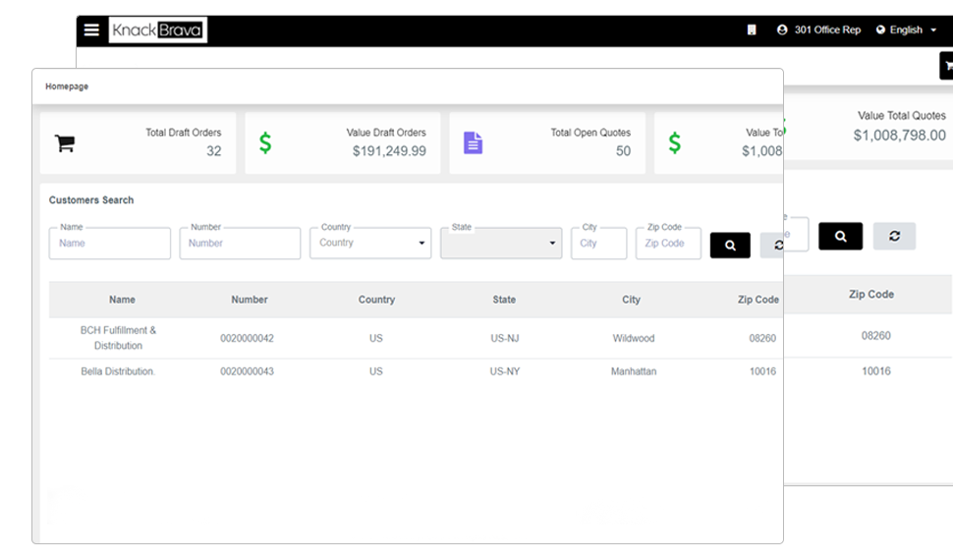Open the Country dropdown
This screenshot has height=560, width=953.
(370, 244)
